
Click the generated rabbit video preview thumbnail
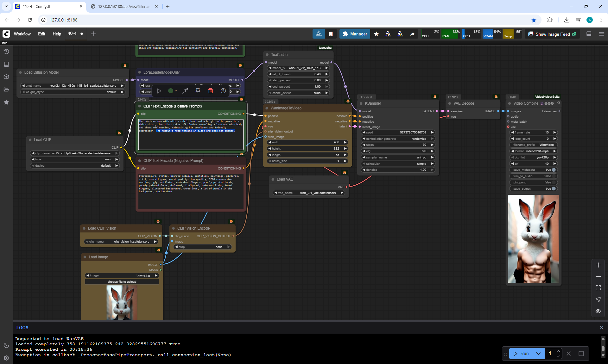533,239
